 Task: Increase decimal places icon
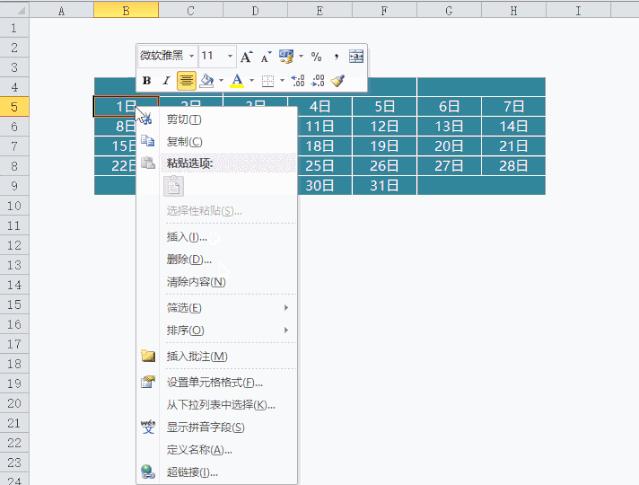297,81
